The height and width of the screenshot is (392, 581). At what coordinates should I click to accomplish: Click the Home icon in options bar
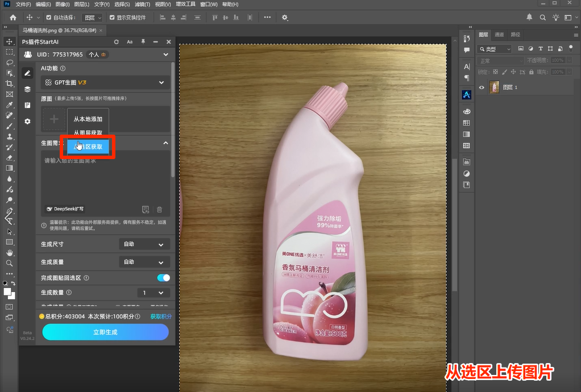(x=13, y=18)
